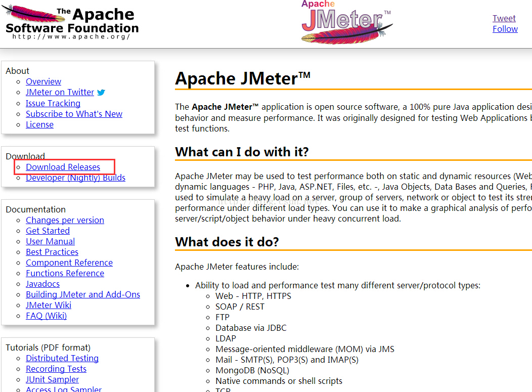Open Changes per version link
Screen dimensions: 532x392
click(65, 220)
